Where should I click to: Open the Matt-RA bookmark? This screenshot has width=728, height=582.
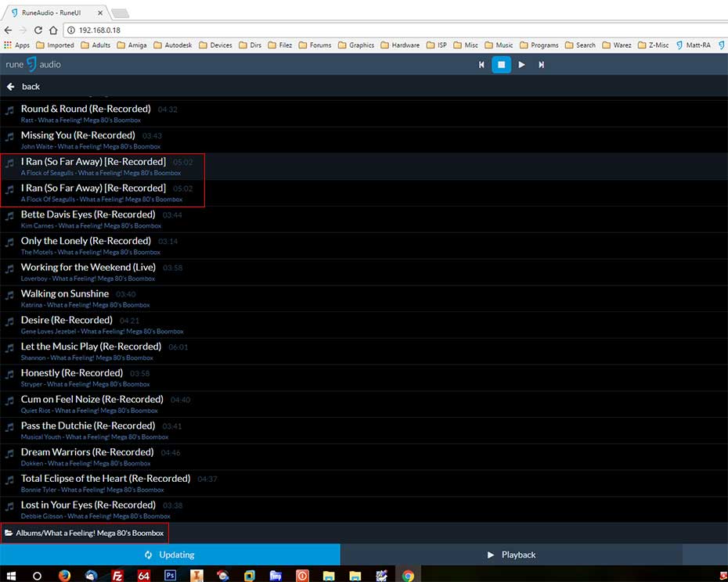point(694,45)
